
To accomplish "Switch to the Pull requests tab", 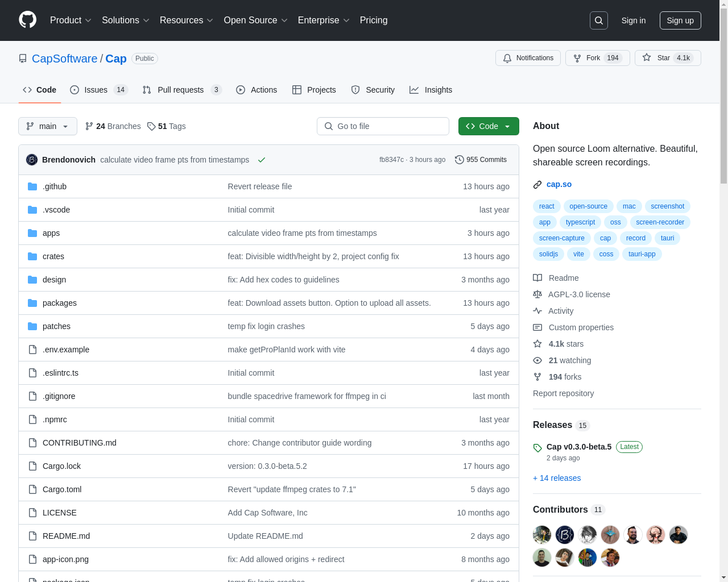I will [x=181, y=90].
